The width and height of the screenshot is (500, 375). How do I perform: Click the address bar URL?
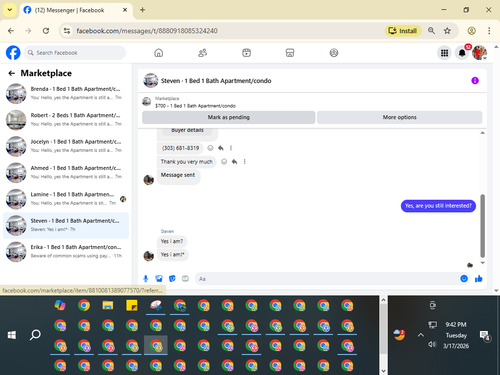pos(147,31)
